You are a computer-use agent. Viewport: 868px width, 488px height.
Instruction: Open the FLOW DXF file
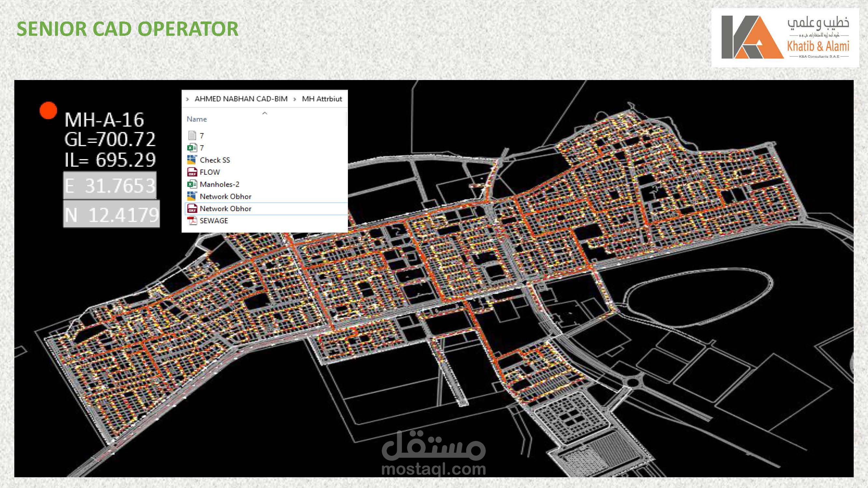(209, 172)
